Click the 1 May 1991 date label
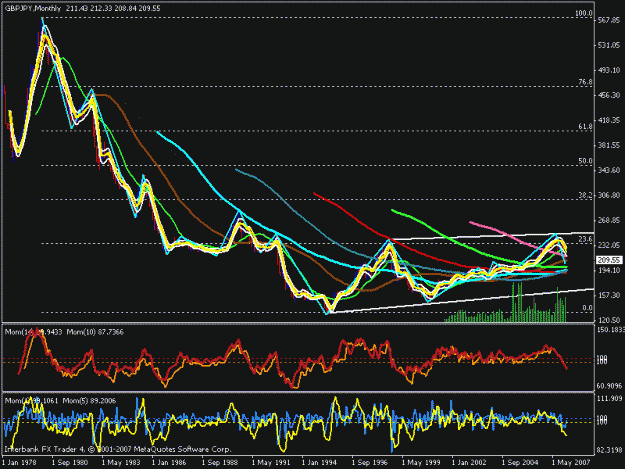The height and width of the screenshot is (469, 625). tap(270, 463)
